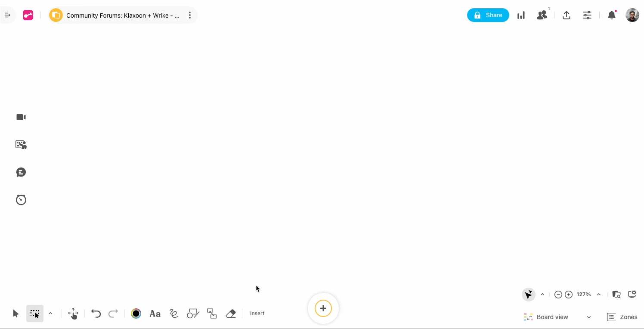Select the marquee selection tool

pos(35,313)
